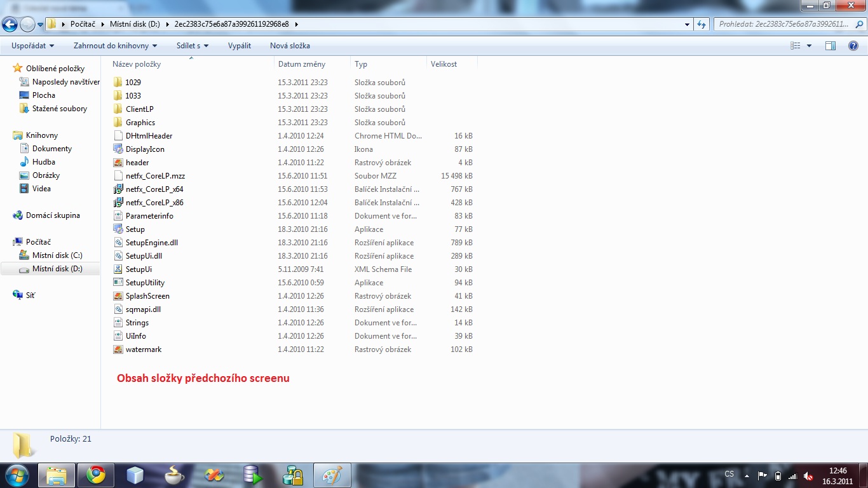Select the Setup application file icon
The image size is (868, 488).
pyautogui.click(x=118, y=229)
